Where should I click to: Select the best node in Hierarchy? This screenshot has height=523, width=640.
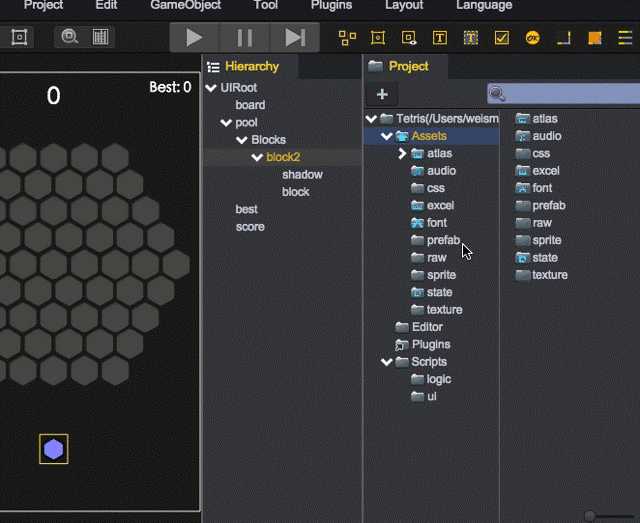[x=247, y=209]
